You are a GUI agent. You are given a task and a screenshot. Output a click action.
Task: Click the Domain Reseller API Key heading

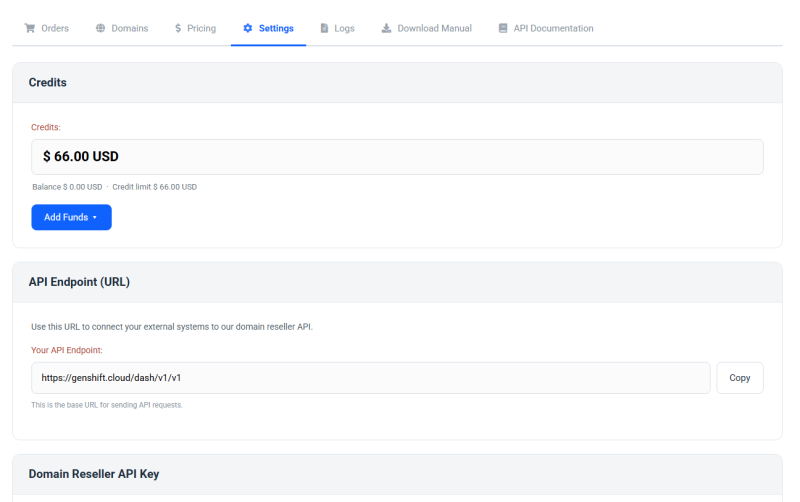click(94, 474)
